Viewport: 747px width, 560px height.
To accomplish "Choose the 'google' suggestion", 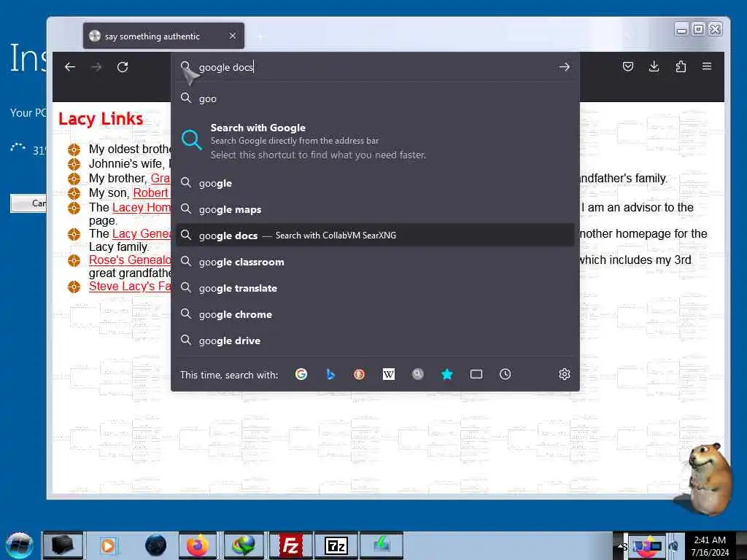I will [374, 183].
